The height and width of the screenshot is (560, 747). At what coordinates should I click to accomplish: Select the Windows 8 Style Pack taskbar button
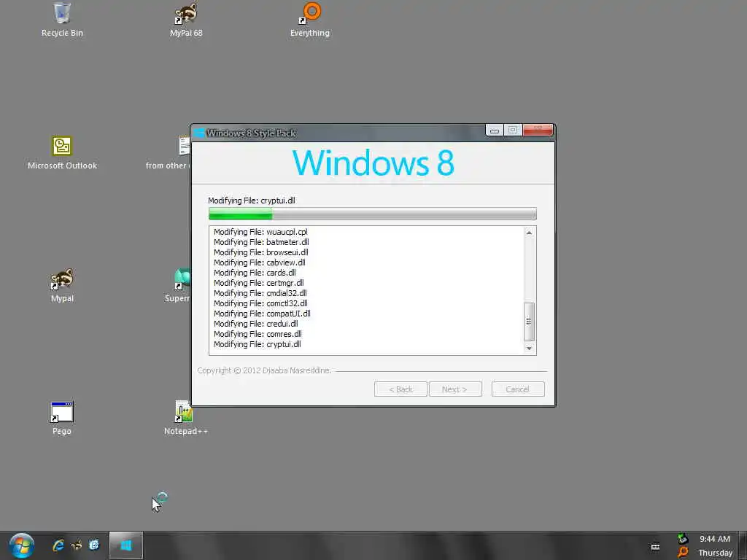point(125,545)
